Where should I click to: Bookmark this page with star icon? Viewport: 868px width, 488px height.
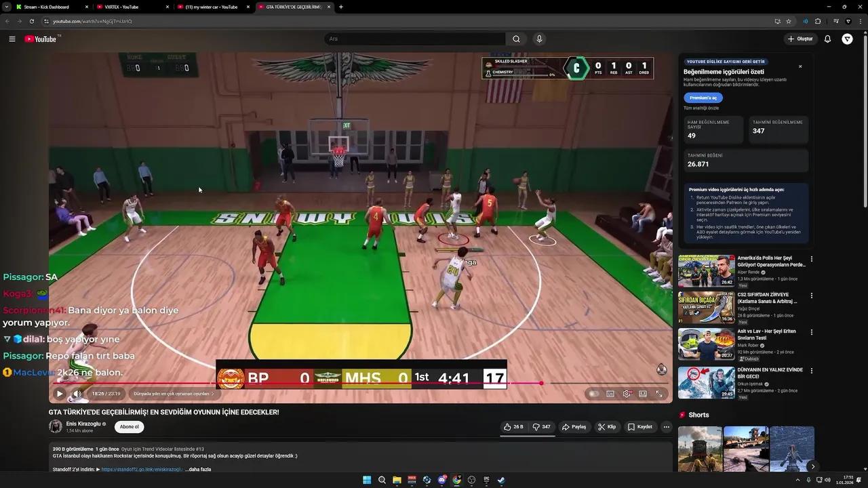pos(789,21)
